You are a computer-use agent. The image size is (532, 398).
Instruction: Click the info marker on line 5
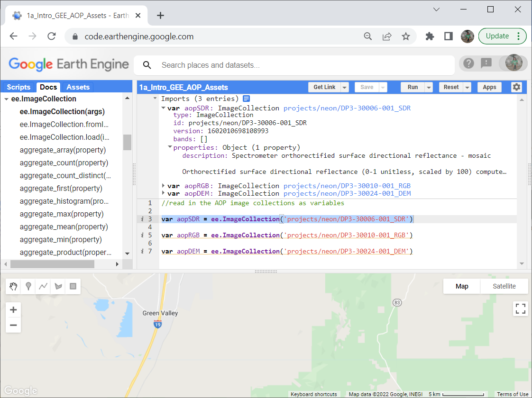pos(142,235)
